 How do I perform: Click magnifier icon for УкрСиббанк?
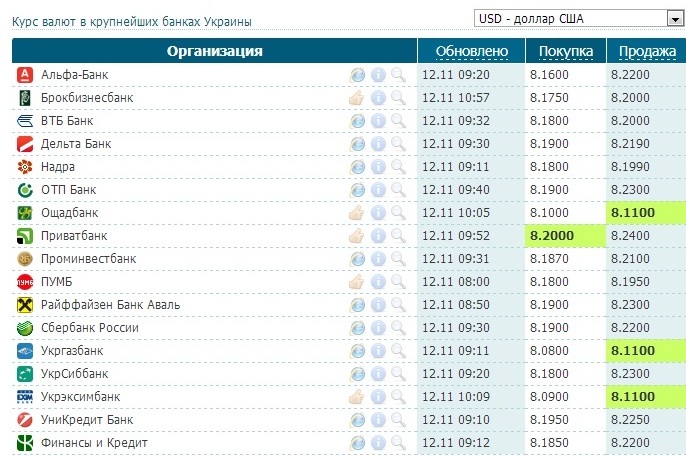(x=398, y=373)
